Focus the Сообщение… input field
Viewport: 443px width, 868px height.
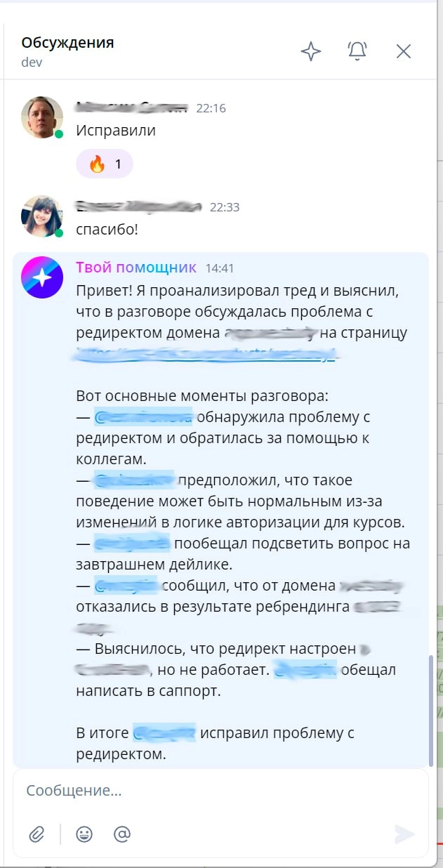[211, 790]
